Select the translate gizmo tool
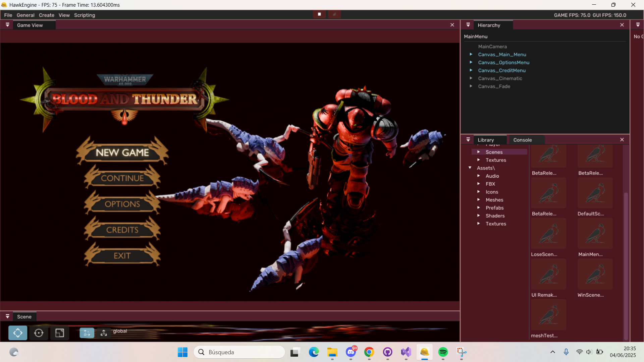 17,333
